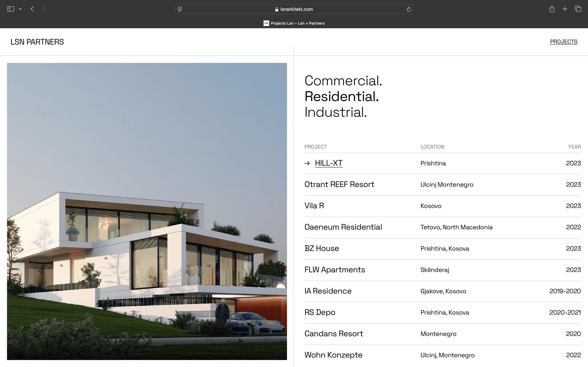Expand the tab group dropdown chevron

[20, 9]
